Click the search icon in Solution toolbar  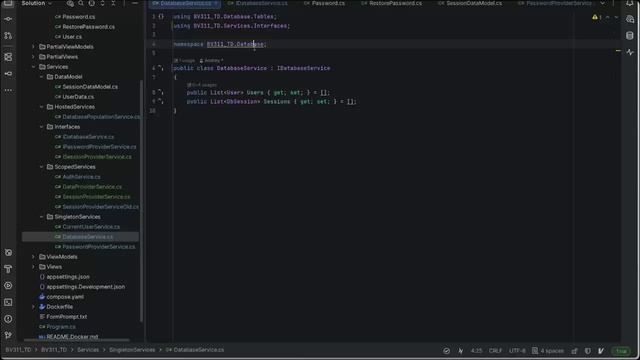pos(81,3)
